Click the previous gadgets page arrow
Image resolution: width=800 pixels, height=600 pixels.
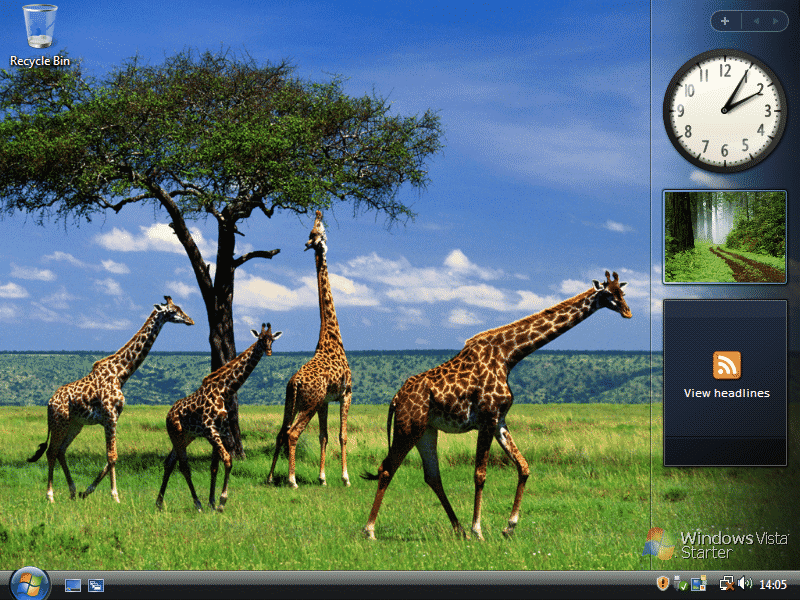tap(755, 21)
